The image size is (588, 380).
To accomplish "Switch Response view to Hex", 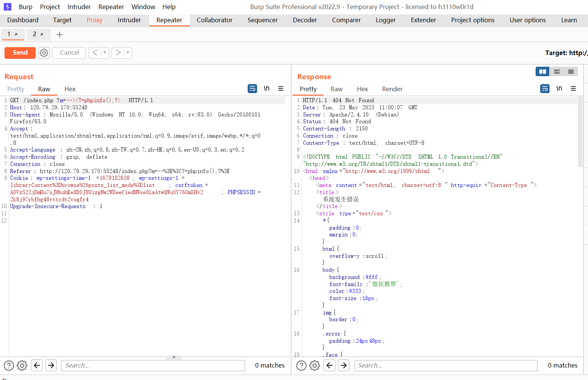I will click(362, 89).
